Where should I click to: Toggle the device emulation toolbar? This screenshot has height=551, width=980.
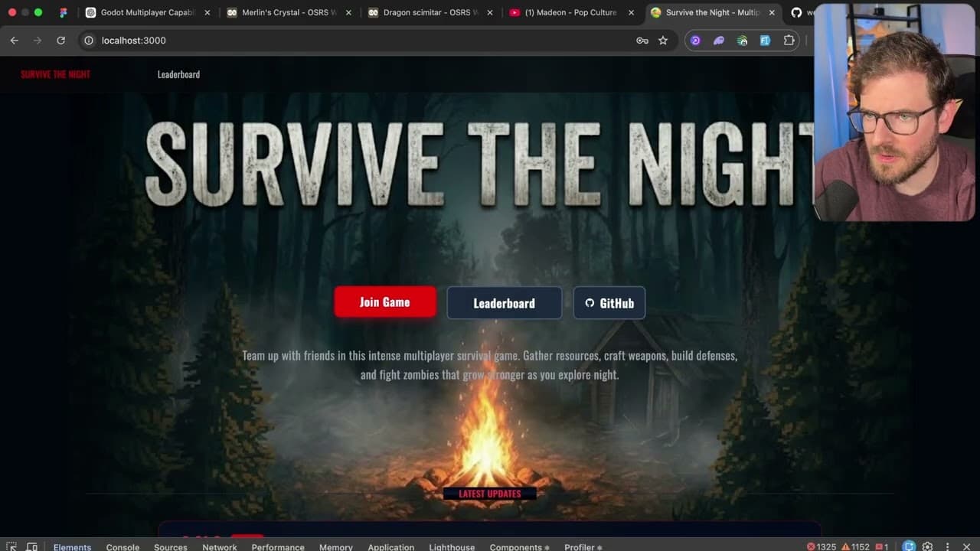point(31,546)
